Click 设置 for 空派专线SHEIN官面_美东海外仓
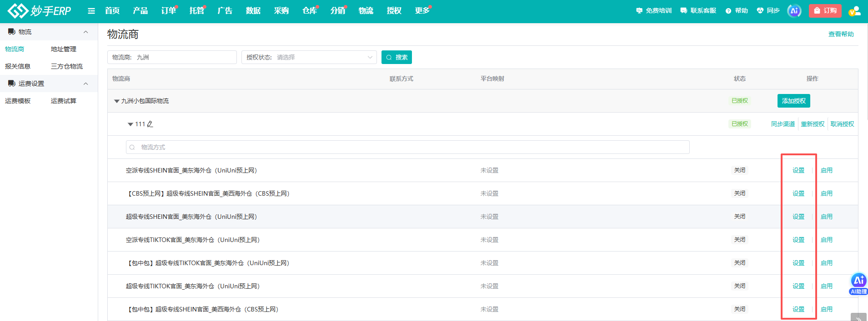This screenshot has width=868, height=321. (x=798, y=170)
